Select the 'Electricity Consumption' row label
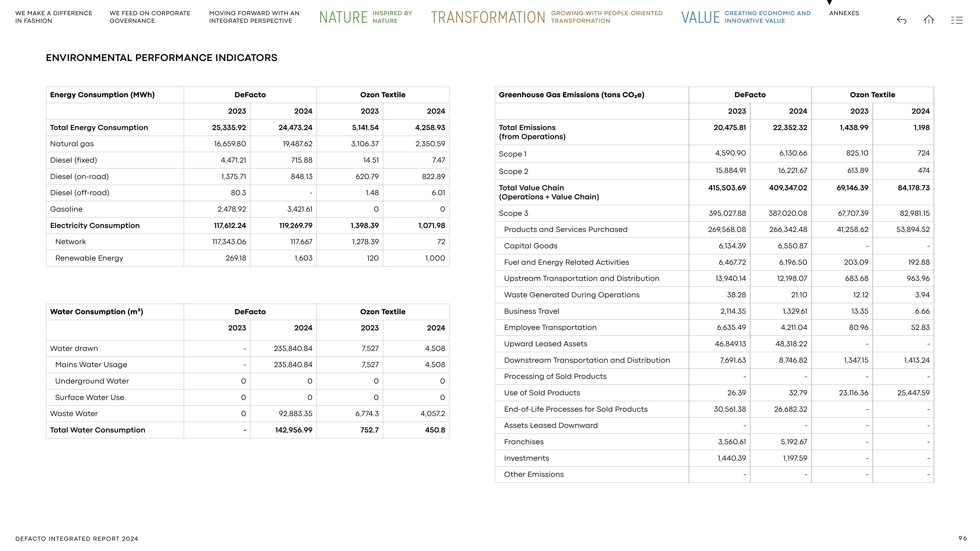Image resolution: width=980 pixels, height=551 pixels. pyautogui.click(x=95, y=226)
